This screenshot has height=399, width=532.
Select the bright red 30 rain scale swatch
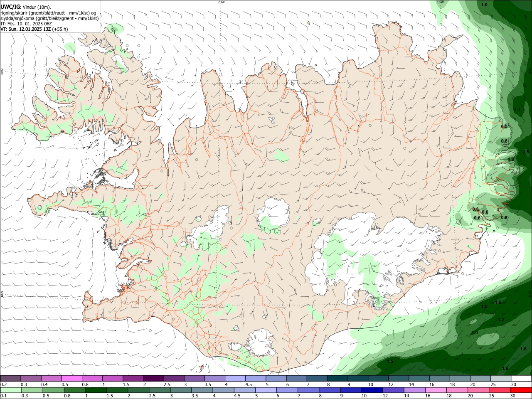tap(521, 390)
